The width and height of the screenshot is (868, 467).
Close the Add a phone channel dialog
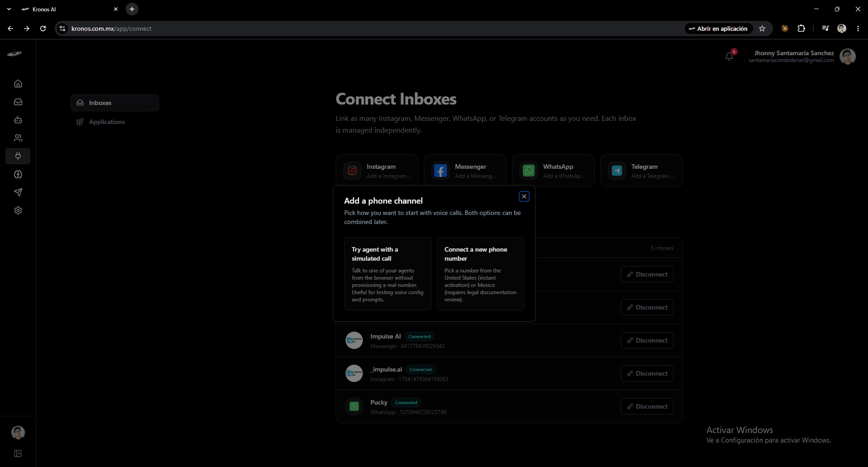524,196
